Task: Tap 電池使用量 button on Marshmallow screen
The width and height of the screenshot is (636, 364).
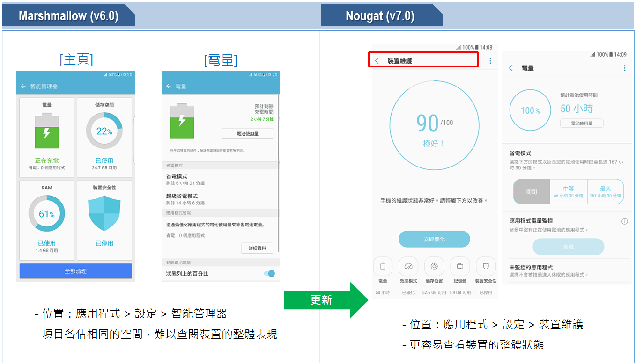Action: pos(247,134)
